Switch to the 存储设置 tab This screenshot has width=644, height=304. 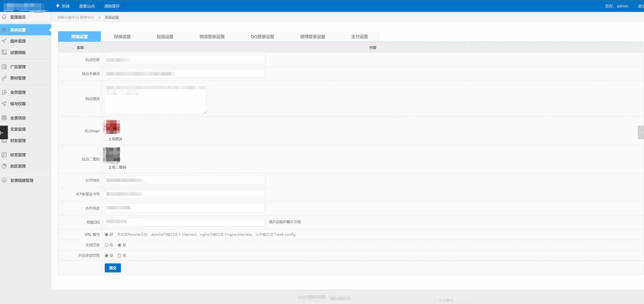click(x=122, y=37)
